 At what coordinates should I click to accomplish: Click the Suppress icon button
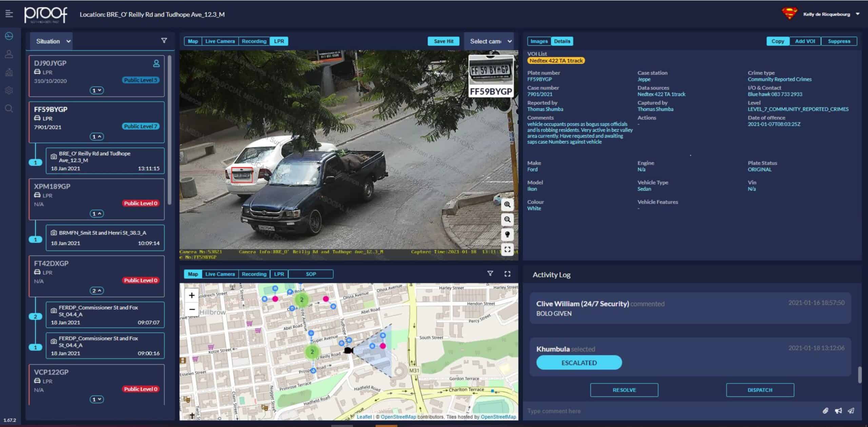(839, 41)
